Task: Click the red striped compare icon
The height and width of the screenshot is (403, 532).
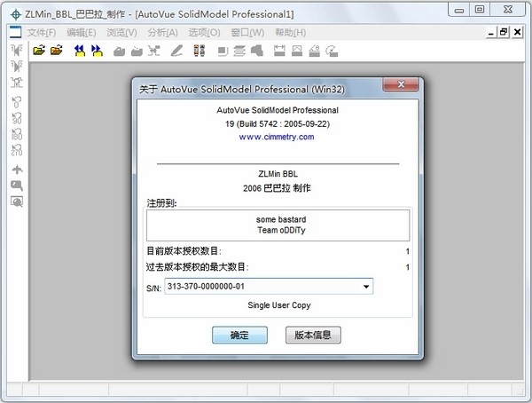Action: 199,51
